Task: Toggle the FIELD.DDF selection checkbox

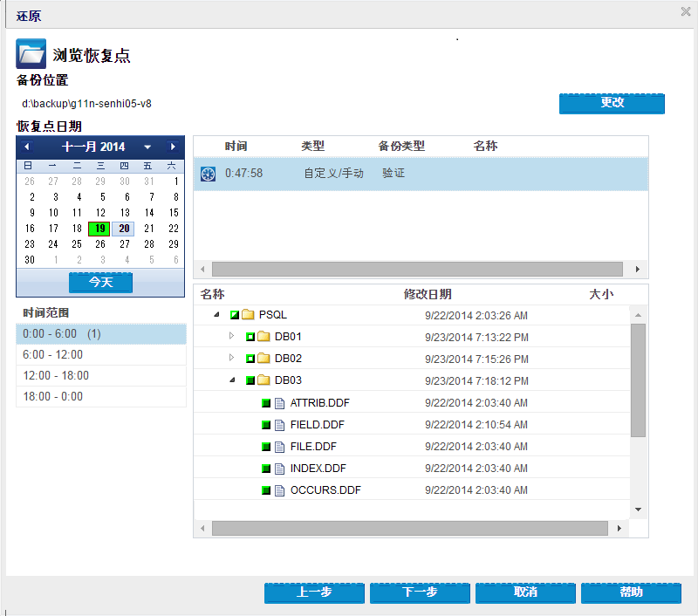Action: [x=266, y=425]
